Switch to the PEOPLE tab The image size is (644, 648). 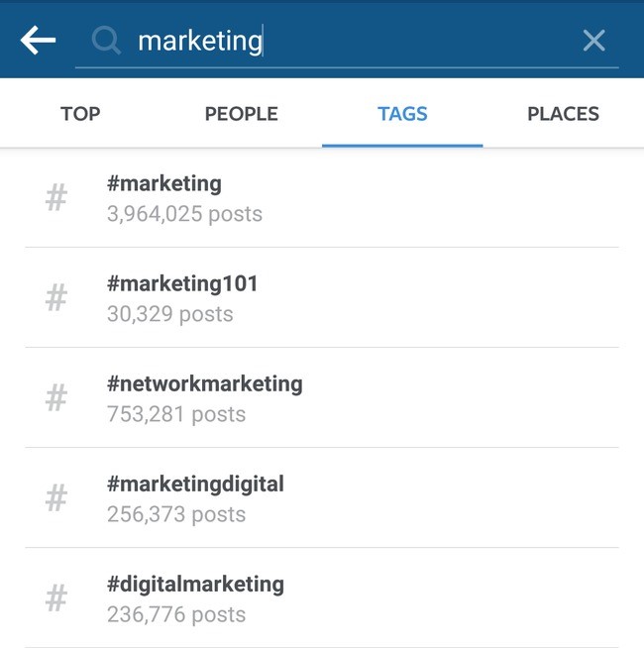coord(242,114)
